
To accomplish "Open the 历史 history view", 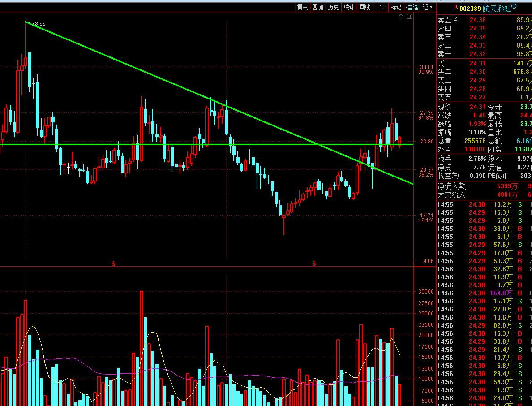I will pyautogui.click(x=334, y=8).
